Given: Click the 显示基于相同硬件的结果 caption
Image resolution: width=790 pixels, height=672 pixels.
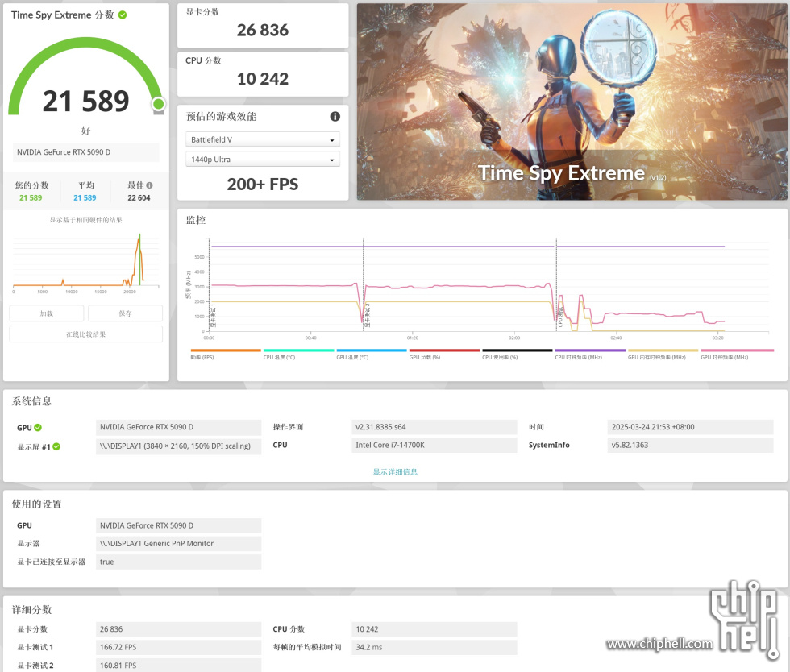Looking at the screenshot, I should (85, 220).
